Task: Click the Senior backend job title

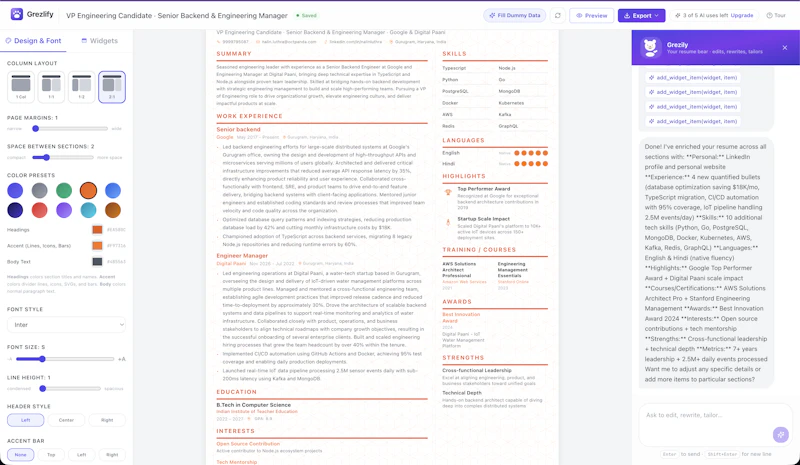Action: (238, 129)
